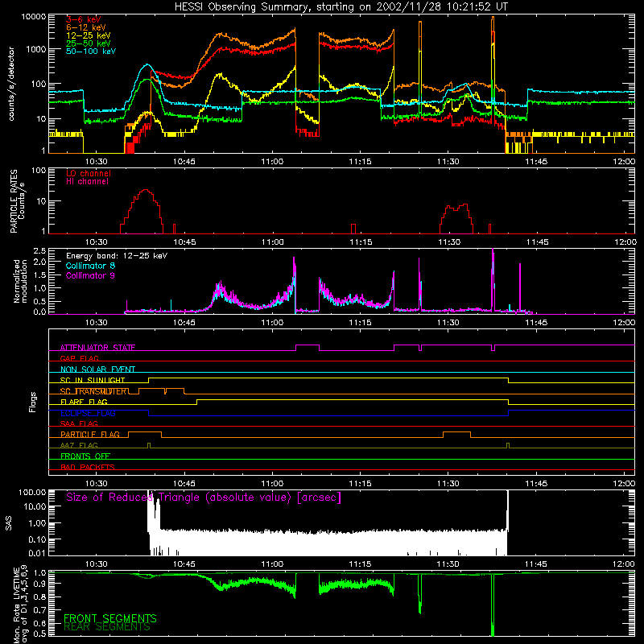This screenshot has width=644, height=644.
Task: Select the 50-100 keV legend entry
Action: click(x=91, y=52)
